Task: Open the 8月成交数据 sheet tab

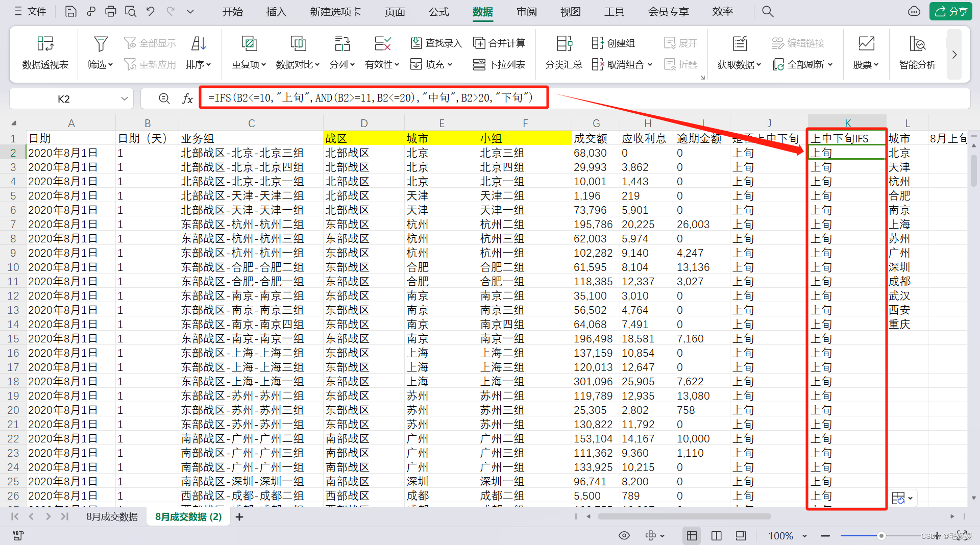Action: click(x=112, y=517)
